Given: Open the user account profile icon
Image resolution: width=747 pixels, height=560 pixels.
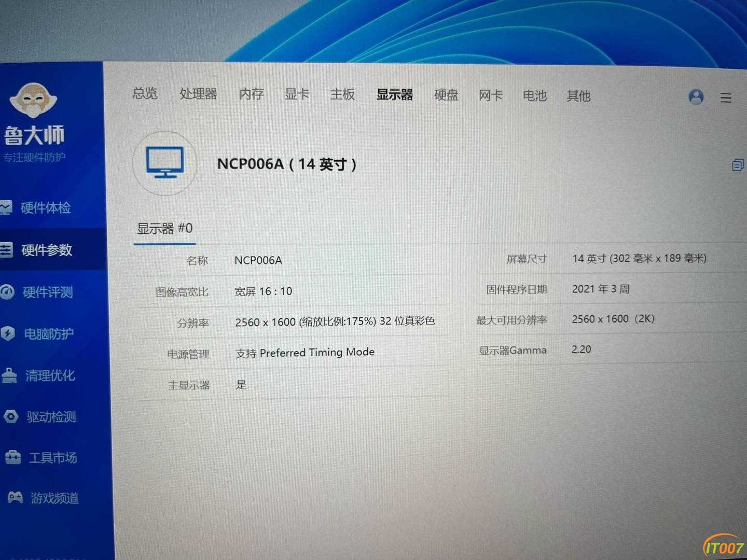Looking at the screenshot, I should (696, 97).
